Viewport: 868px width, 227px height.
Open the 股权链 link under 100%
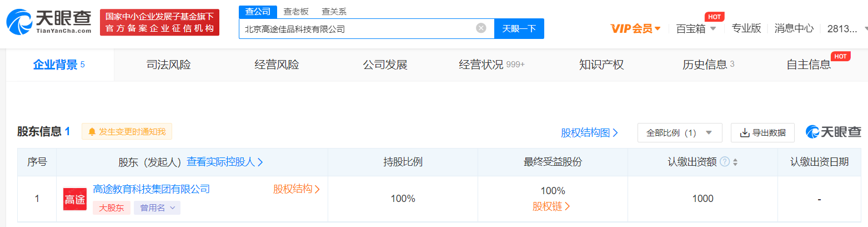[552, 207]
